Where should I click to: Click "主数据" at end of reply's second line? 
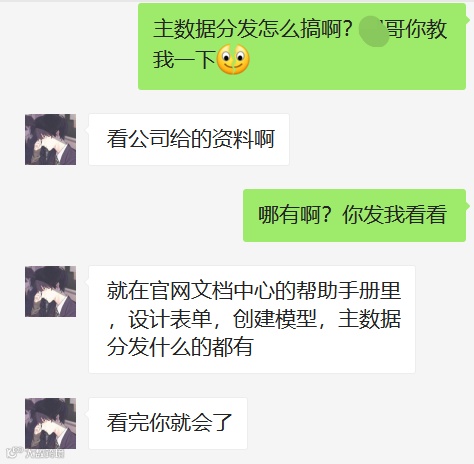coord(369,319)
